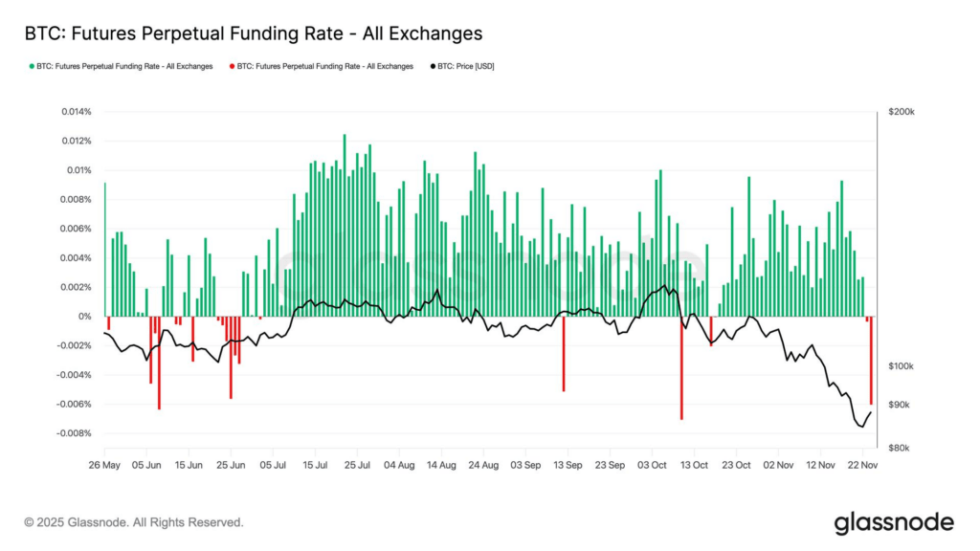Toggle the green Funding Rate legend label

(124, 66)
